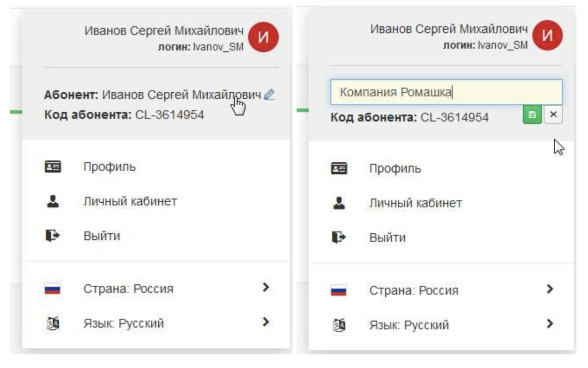Cancel editing with the X button
588x368 pixels.
pos(553,115)
